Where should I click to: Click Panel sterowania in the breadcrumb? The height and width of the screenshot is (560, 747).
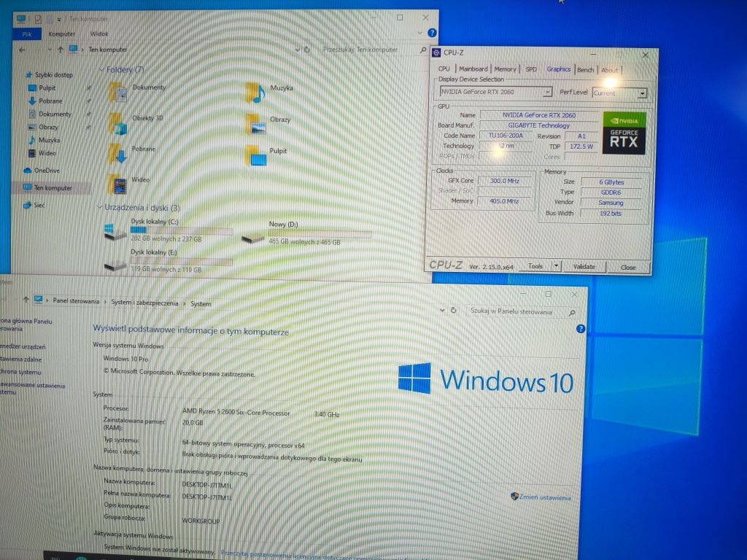(x=76, y=301)
